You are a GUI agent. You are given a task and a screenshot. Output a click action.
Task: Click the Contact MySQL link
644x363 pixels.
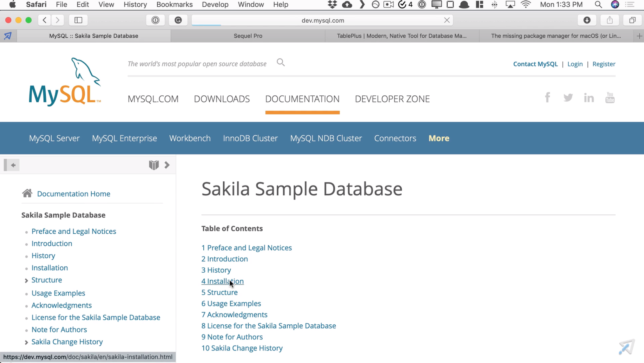pos(535,64)
